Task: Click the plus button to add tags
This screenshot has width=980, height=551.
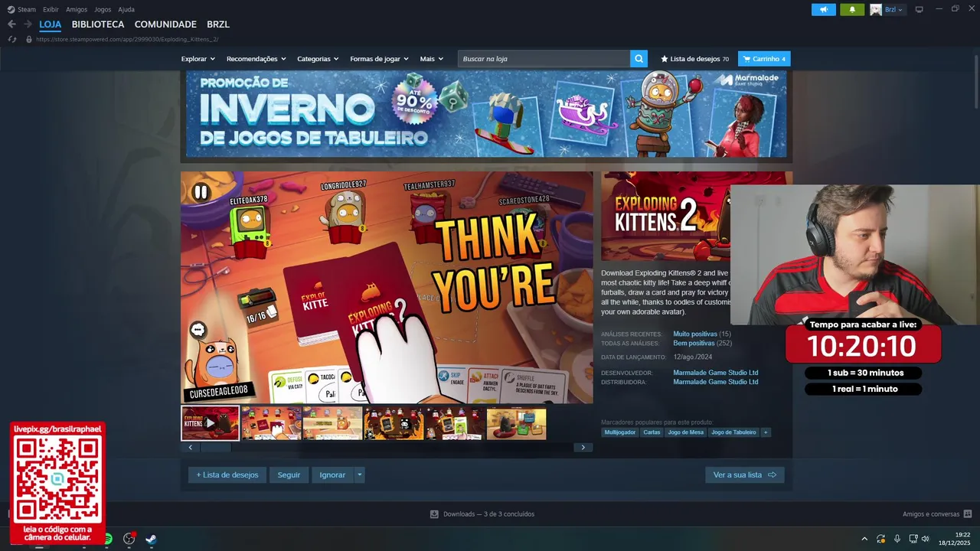Action: 766,432
